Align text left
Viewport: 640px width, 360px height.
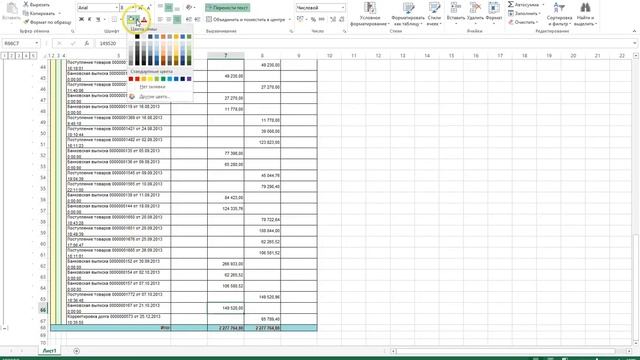[x=160, y=19]
